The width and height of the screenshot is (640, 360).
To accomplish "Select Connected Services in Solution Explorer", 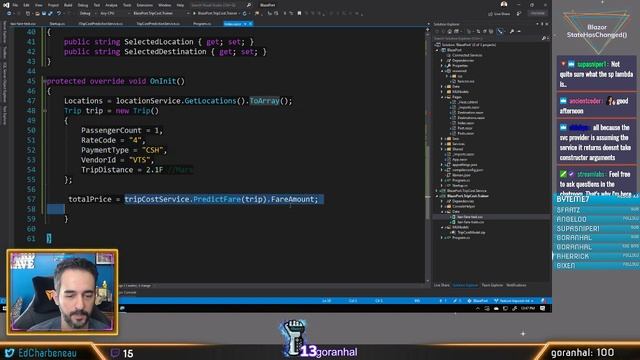I will [467, 55].
